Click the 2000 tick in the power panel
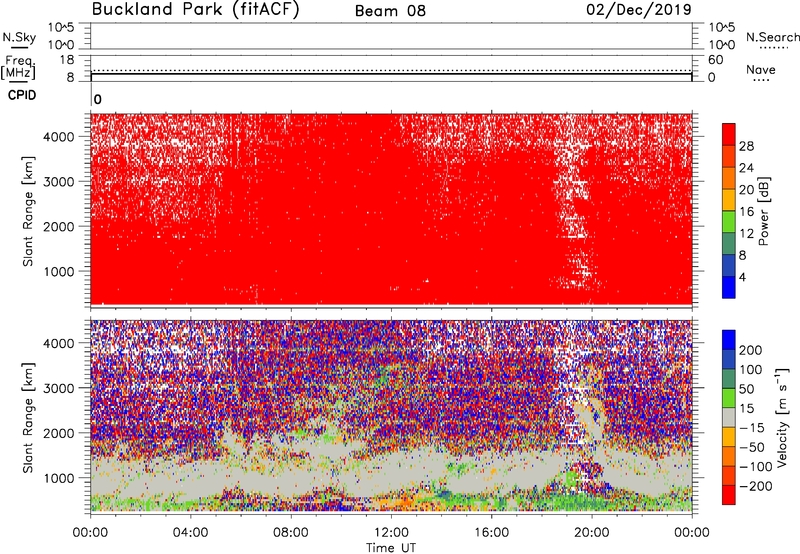 [58, 226]
